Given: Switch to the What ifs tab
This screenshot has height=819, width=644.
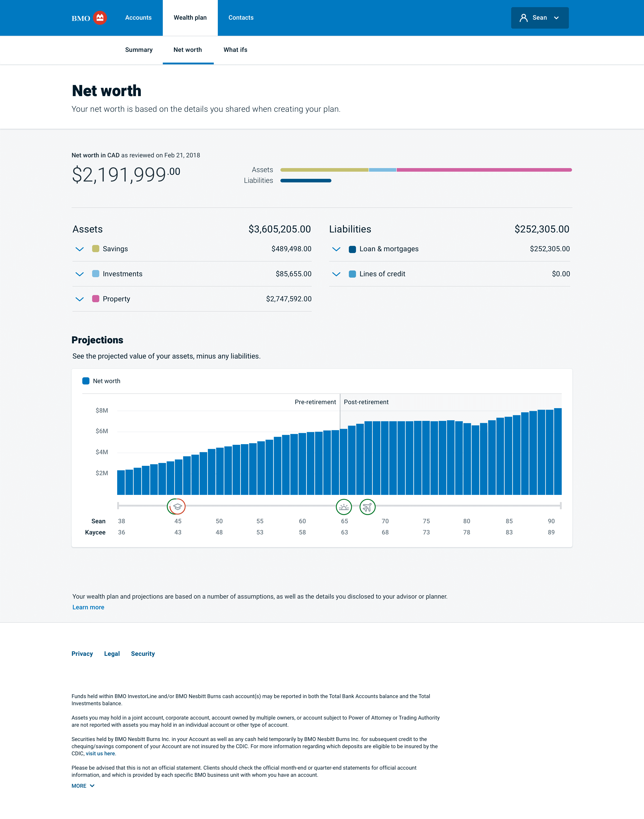Looking at the screenshot, I should tap(235, 50).
